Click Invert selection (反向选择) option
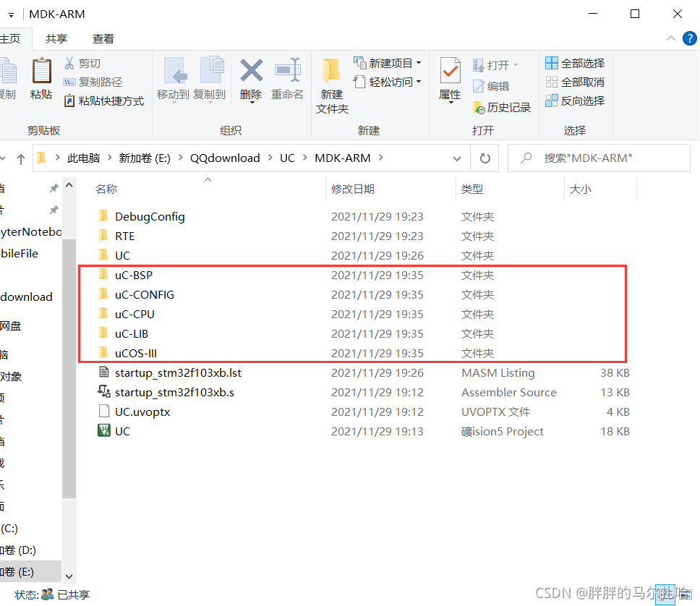700x606 pixels. [x=575, y=101]
